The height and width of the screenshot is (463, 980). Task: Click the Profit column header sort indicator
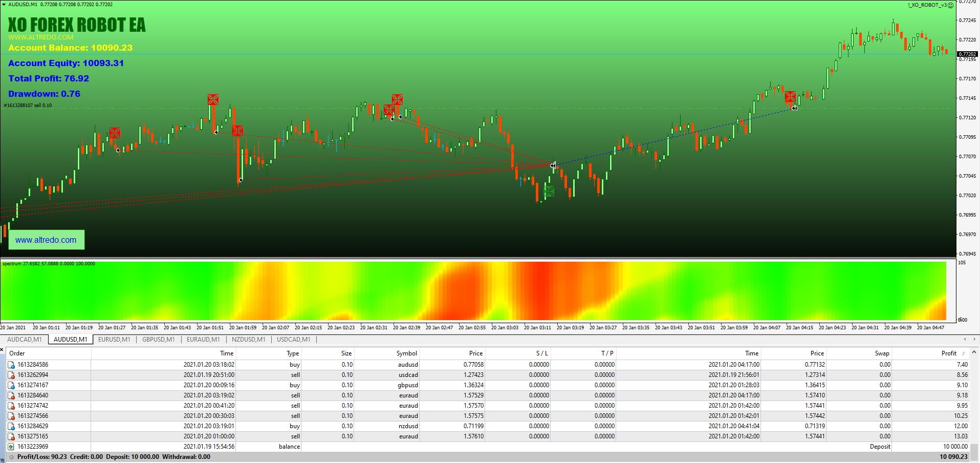964,353
